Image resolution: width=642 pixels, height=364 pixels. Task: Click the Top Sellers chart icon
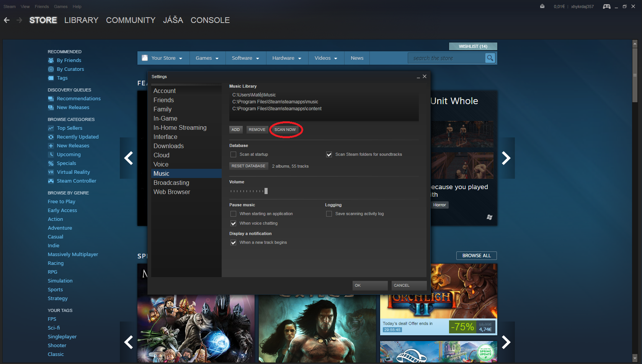point(51,128)
